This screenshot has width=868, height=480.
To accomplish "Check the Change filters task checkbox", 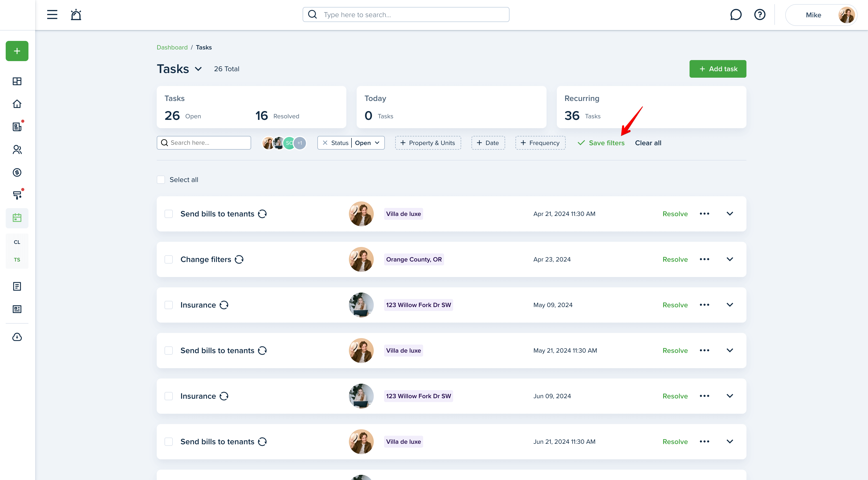I will [x=168, y=259].
